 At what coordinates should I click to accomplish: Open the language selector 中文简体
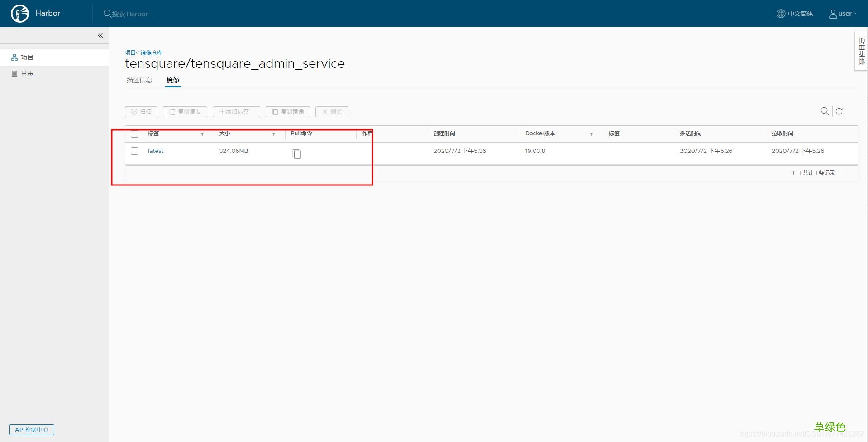tap(795, 14)
